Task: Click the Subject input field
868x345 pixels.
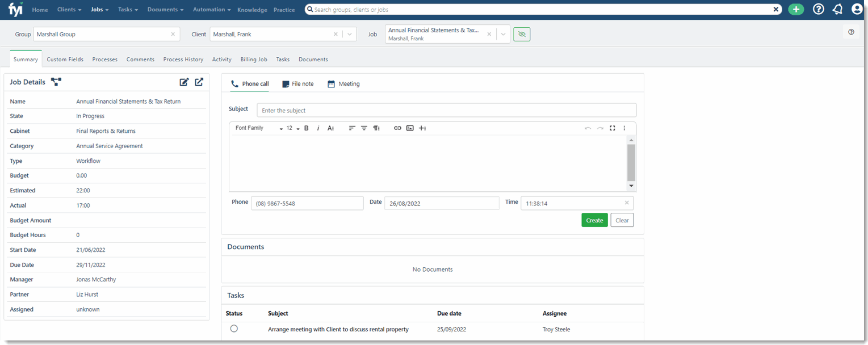Action: 446,110
